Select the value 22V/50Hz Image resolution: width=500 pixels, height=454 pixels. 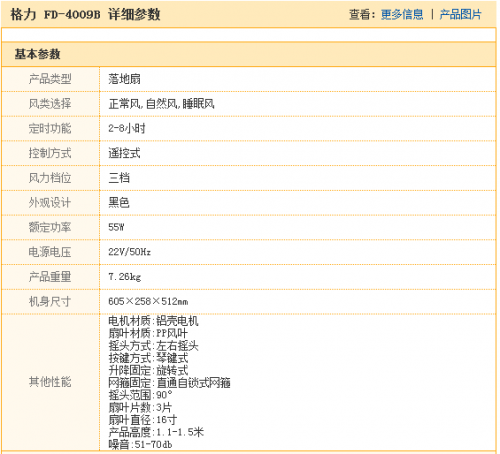click(129, 252)
